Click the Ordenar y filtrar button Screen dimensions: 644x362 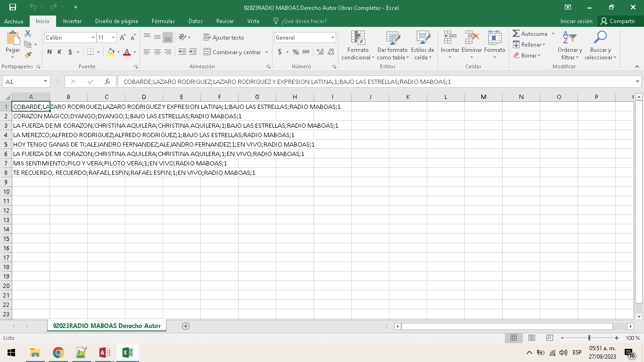[570, 45]
